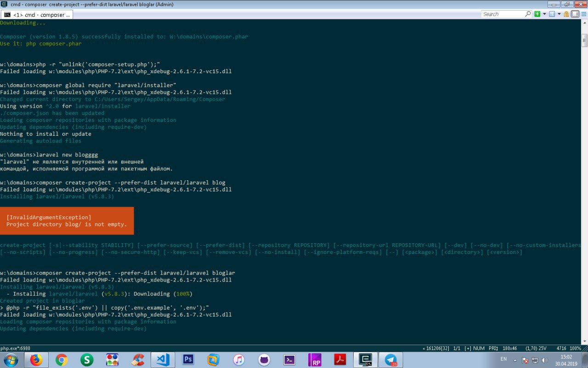Open Google Chrome from the taskbar
This screenshot has height=368, width=588.
[62, 360]
